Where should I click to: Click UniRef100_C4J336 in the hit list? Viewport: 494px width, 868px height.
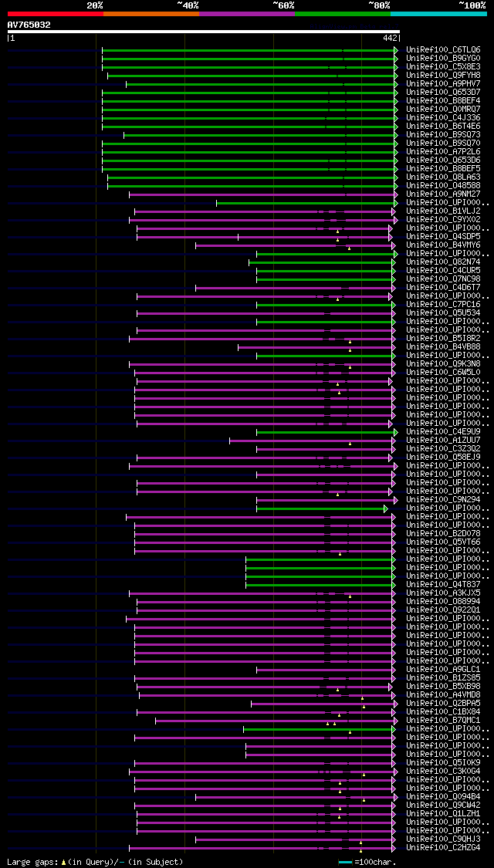tap(443, 118)
